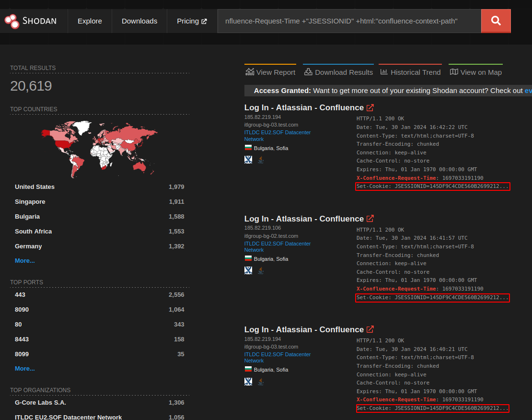
Task: Expand More ports under Top Ports
Action: (x=24, y=368)
